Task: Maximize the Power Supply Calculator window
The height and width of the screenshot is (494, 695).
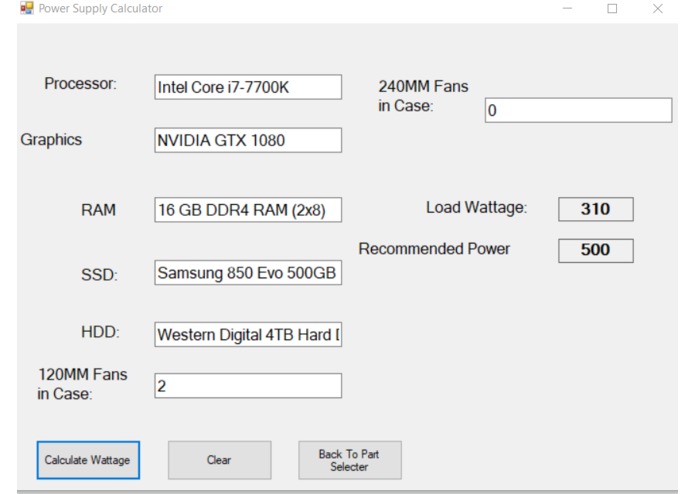Action: click(x=612, y=8)
